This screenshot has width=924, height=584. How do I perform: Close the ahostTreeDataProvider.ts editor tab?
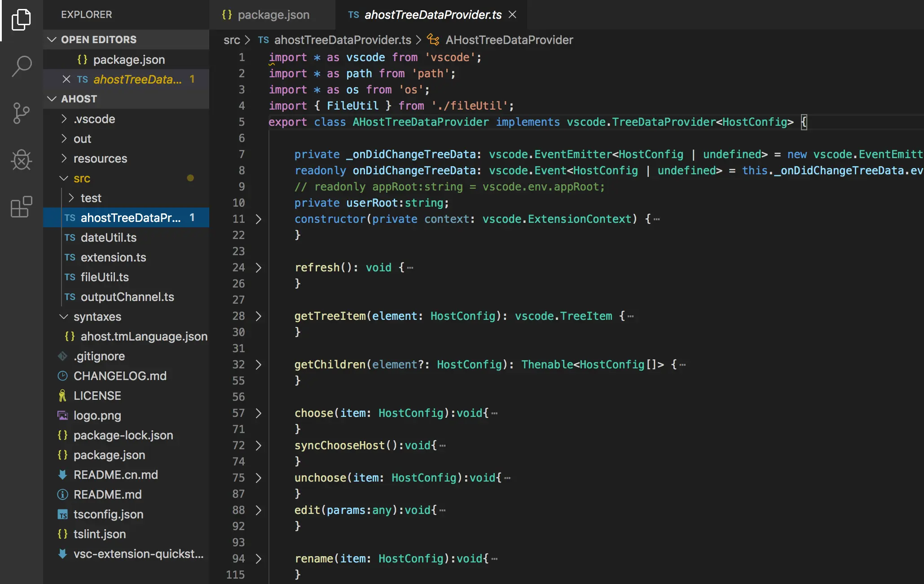512,15
